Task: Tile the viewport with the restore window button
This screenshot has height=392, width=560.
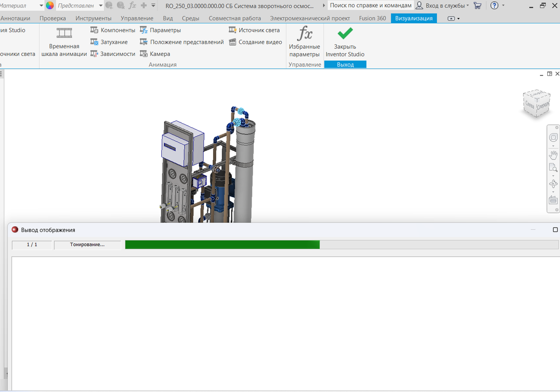Action: [549, 74]
